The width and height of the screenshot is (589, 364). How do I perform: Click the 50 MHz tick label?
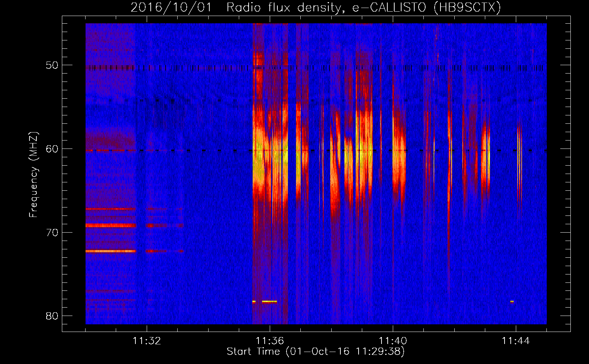[x=52, y=66]
